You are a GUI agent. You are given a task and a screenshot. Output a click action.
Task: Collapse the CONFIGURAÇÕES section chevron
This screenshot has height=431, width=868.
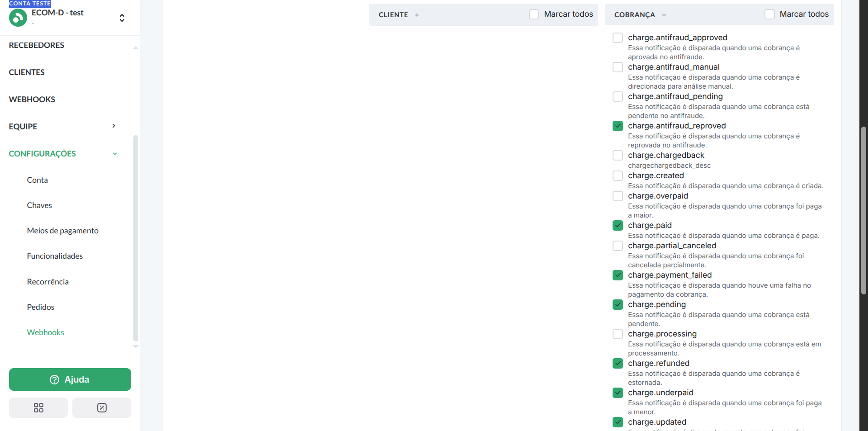pyautogui.click(x=115, y=154)
